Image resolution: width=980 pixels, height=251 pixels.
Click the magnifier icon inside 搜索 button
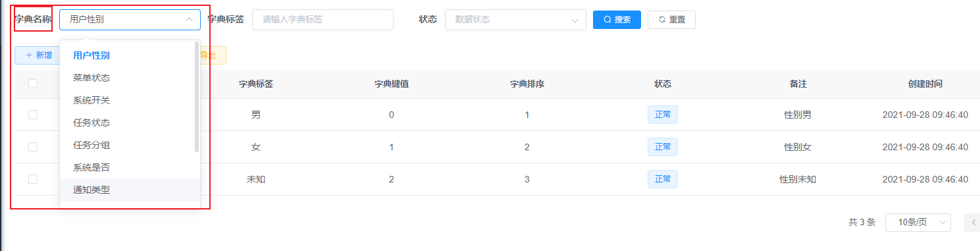coord(607,20)
